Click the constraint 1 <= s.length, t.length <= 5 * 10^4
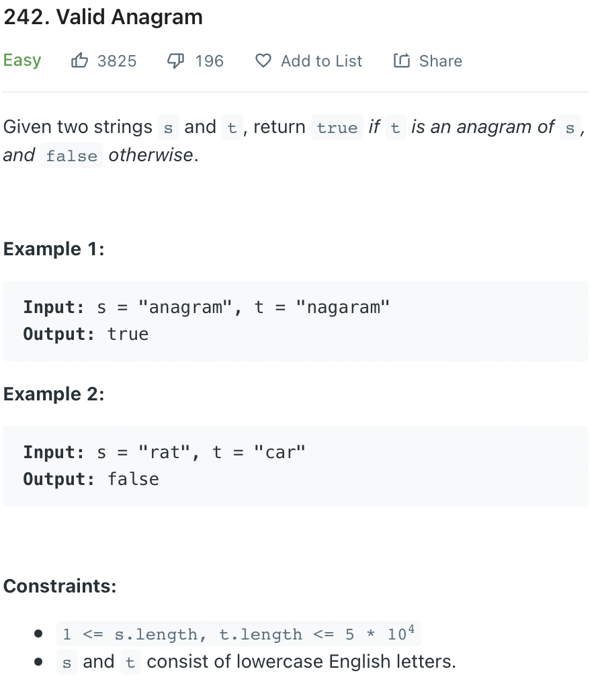Viewport: 598px width, 700px height. [x=235, y=633]
